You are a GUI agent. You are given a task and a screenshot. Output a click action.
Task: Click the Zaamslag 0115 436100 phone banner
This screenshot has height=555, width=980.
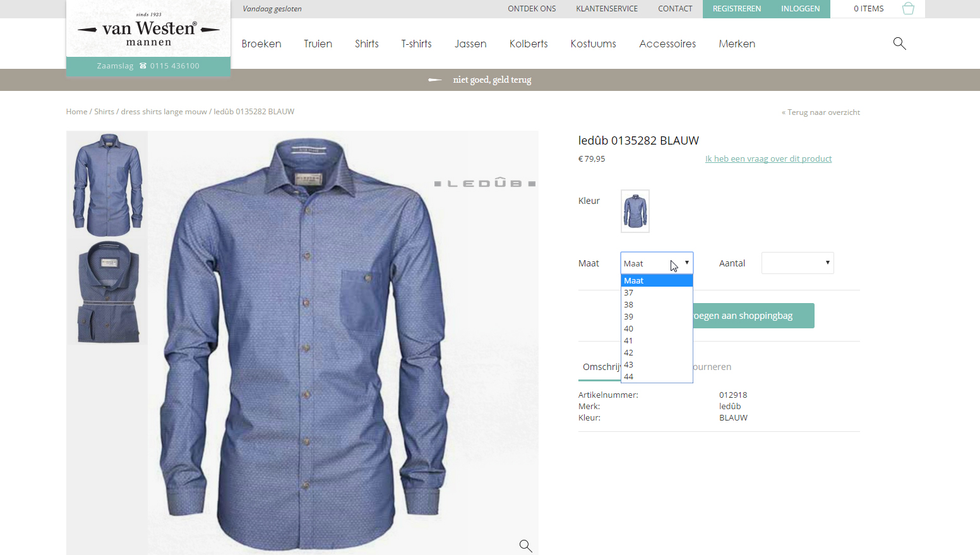(x=148, y=66)
